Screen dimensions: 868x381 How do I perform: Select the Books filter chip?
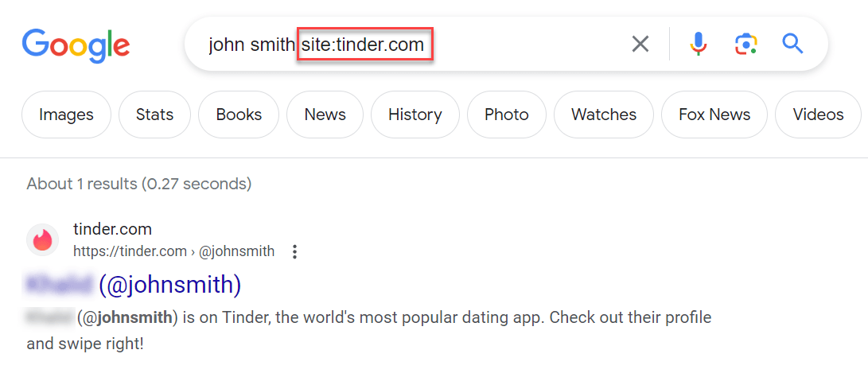point(239,115)
